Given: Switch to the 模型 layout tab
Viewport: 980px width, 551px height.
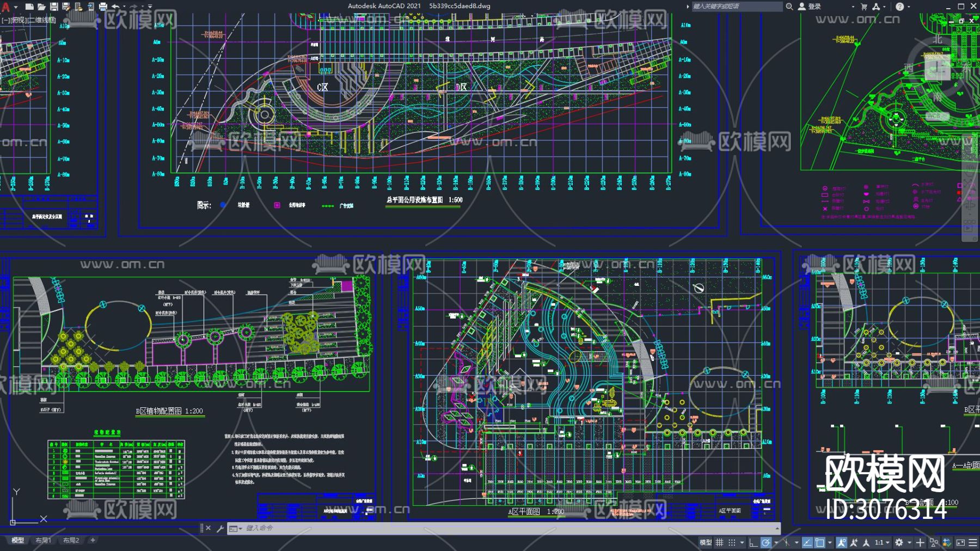Looking at the screenshot, I should coord(17,541).
